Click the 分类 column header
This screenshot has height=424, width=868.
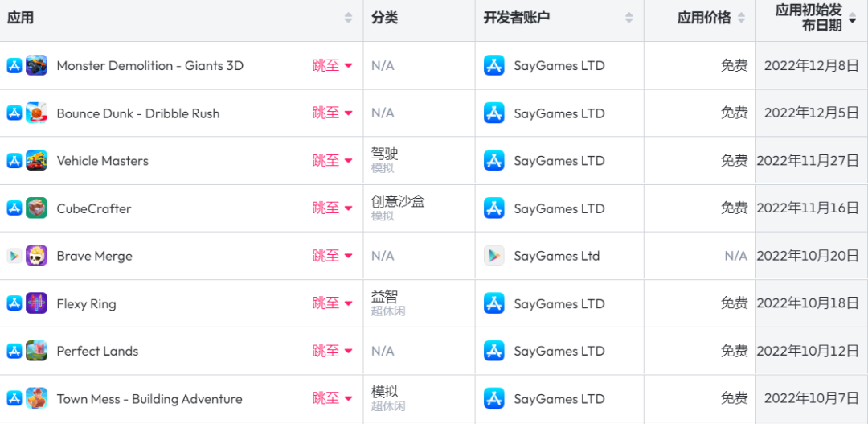pos(385,18)
